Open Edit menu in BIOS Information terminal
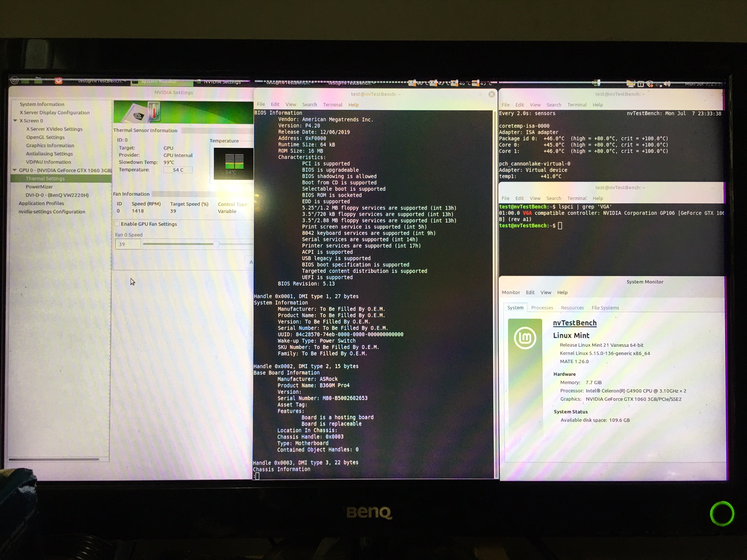The image size is (747, 560). tap(275, 104)
